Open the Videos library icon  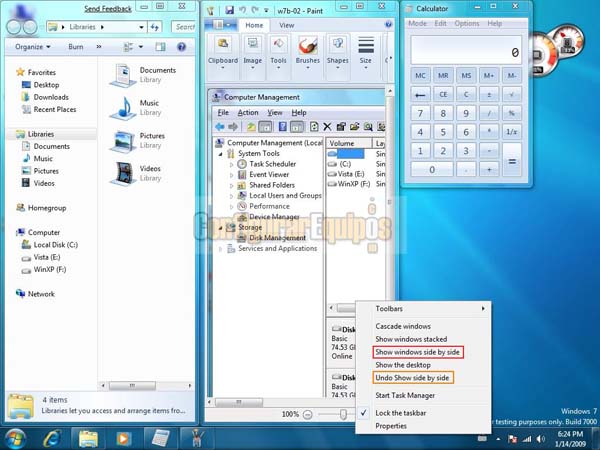tap(124, 173)
